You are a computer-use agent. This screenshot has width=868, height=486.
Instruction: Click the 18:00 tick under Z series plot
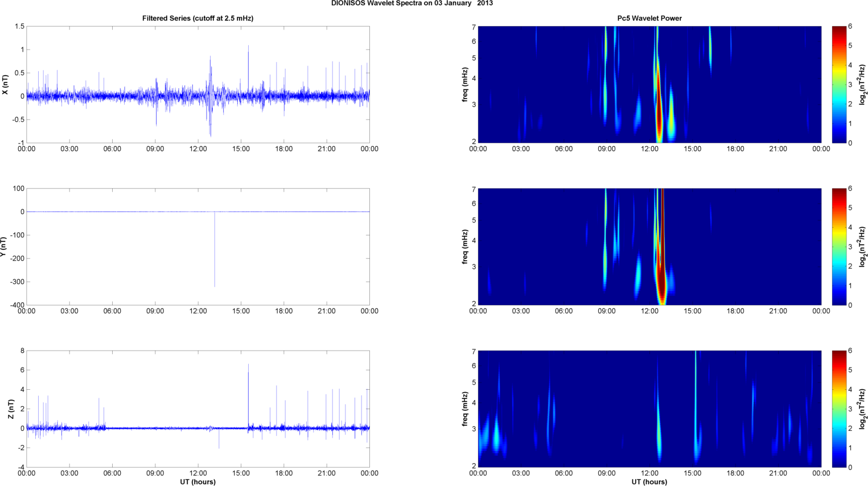283,473
